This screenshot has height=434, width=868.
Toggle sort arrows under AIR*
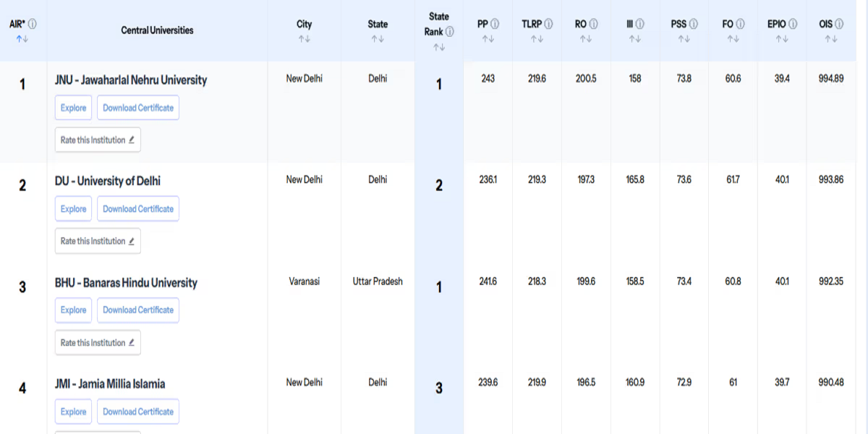coord(22,39)
